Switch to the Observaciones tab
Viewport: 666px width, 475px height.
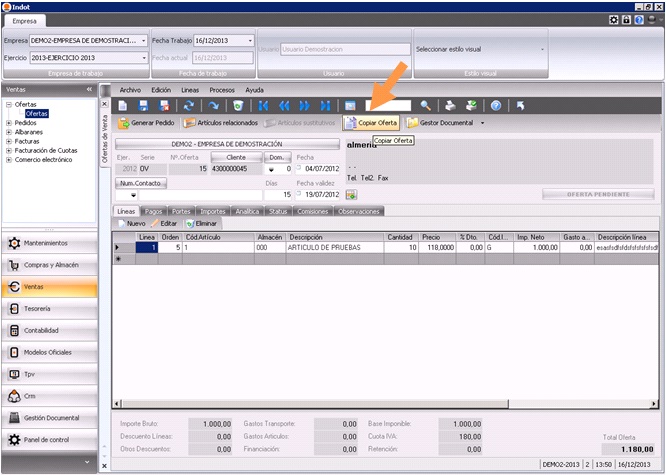358,211
